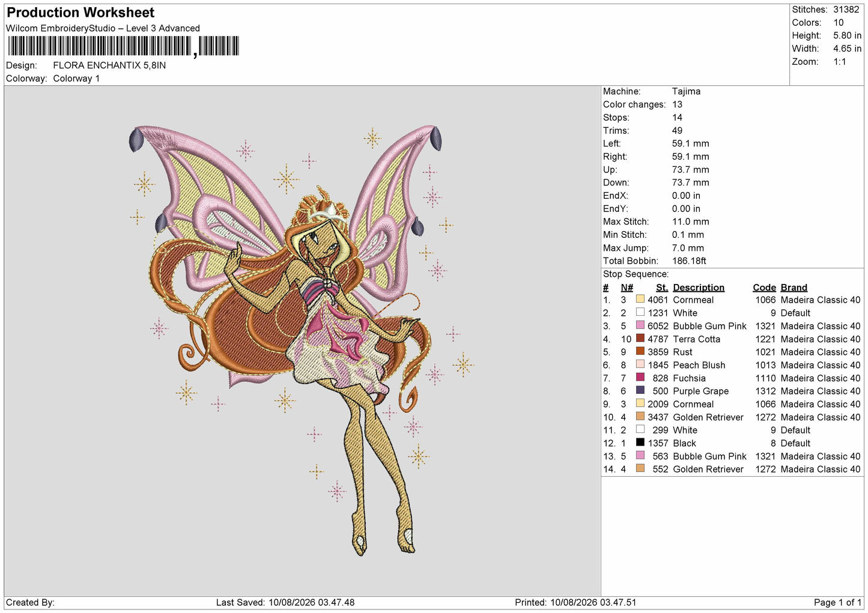The width and height of the screenshot is (868, 613).
Task: Click the Min Stitch value '0.1 mm'
Action: click(x=688, y=235)
